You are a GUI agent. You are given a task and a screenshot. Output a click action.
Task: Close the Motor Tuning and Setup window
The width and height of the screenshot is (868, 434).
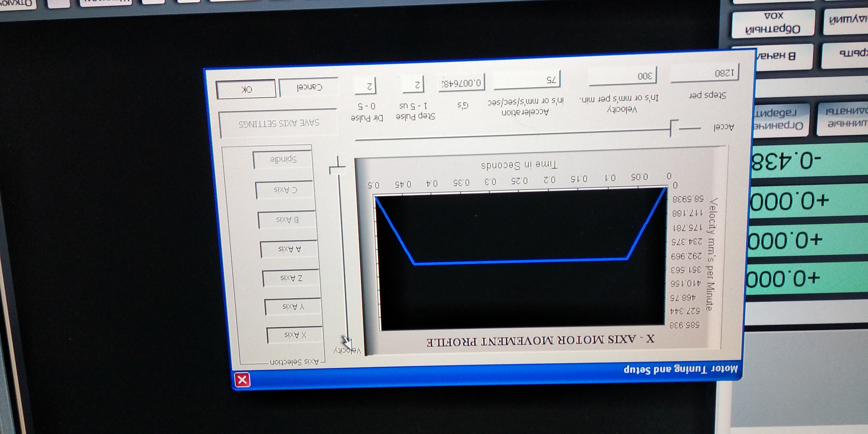[x=242, y=380]
